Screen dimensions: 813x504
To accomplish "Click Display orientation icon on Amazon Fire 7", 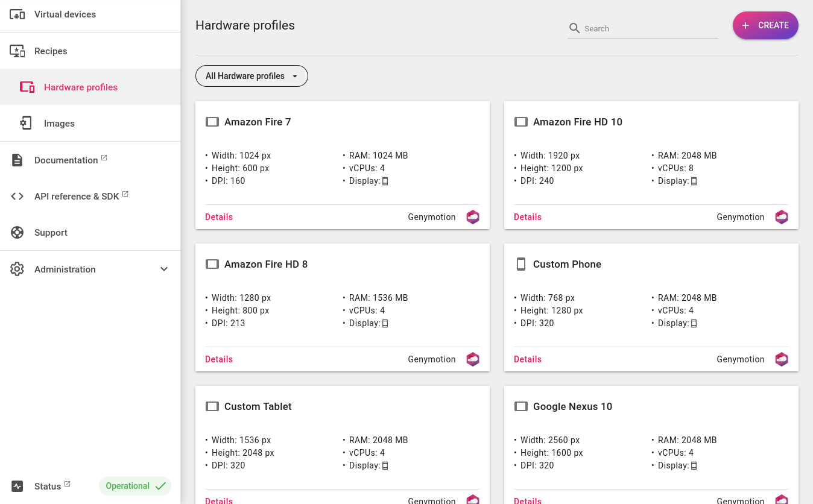I will click(385, 181).
